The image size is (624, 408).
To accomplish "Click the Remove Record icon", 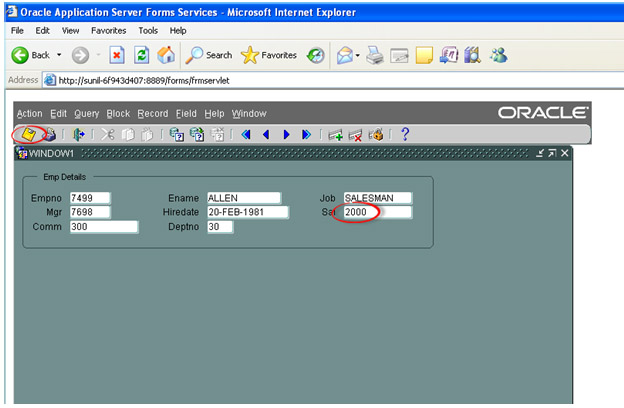I will (x=355, y=135).
